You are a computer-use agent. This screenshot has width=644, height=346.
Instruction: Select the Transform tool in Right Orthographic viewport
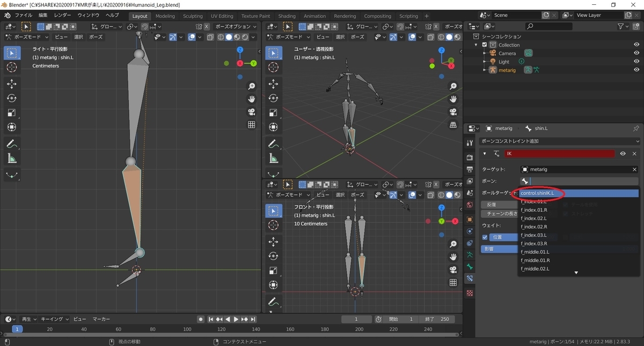click(12, 127)
